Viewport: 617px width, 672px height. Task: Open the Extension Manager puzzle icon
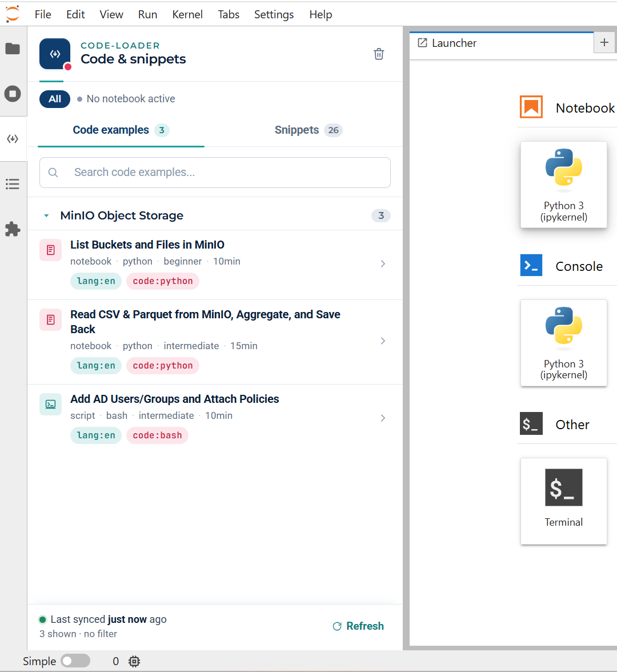click(13, 229)
